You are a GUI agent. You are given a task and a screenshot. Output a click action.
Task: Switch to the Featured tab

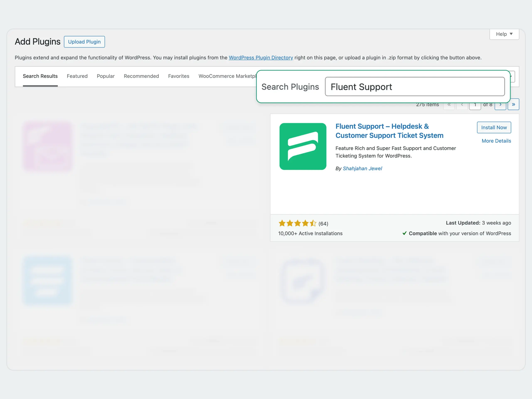[77, 76]
